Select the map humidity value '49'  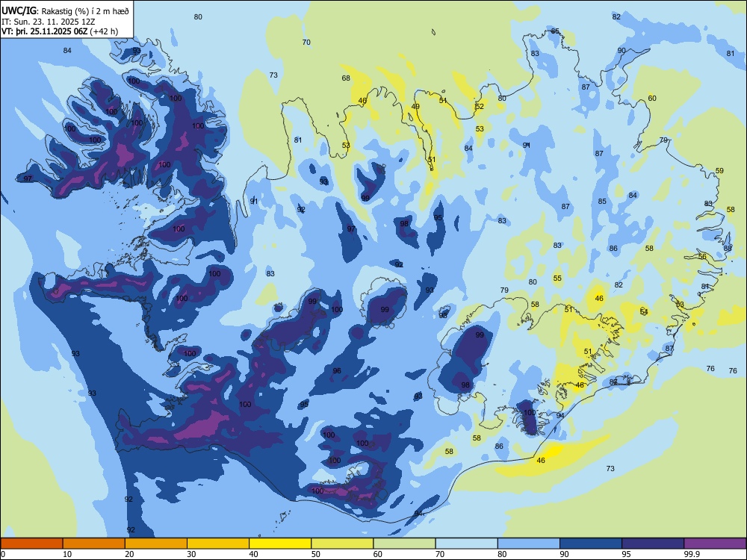point(415,107)
